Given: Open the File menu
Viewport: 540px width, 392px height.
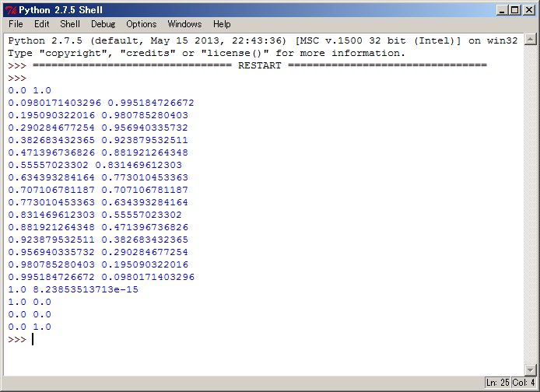Looking at the screenshot, I should [x=16, y=24].
